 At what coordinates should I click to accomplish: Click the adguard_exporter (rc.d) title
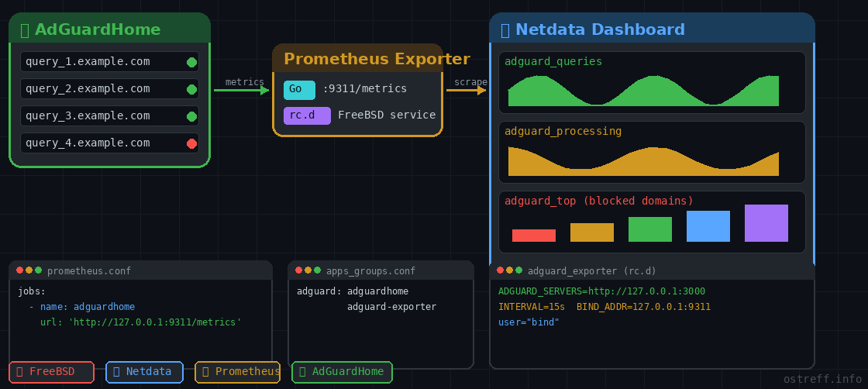(x=592, y=271)
